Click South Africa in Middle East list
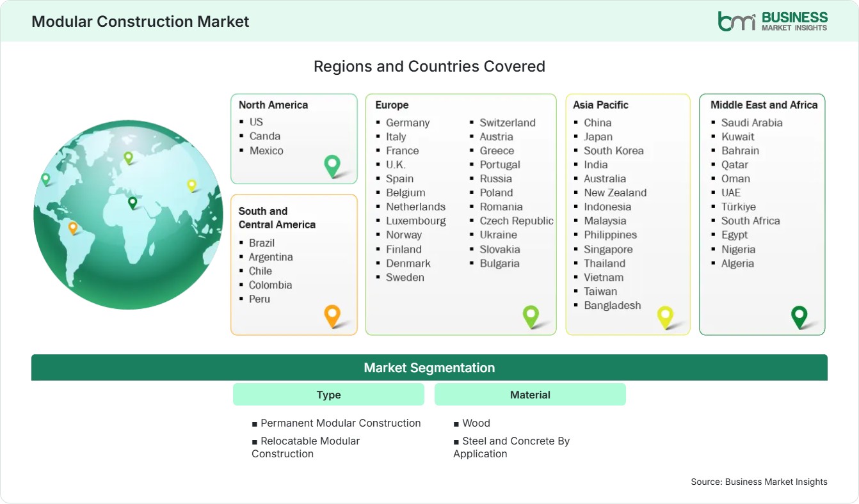This screenshot has width=859, height=504. [750, 221]
